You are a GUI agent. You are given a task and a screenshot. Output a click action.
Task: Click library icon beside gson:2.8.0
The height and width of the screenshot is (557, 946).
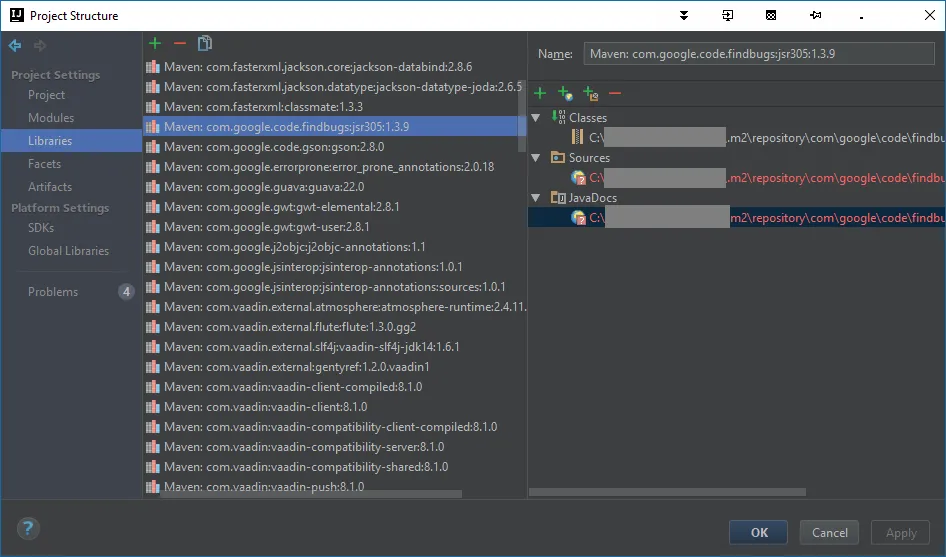pyautogui.click(x=153, y=147)
